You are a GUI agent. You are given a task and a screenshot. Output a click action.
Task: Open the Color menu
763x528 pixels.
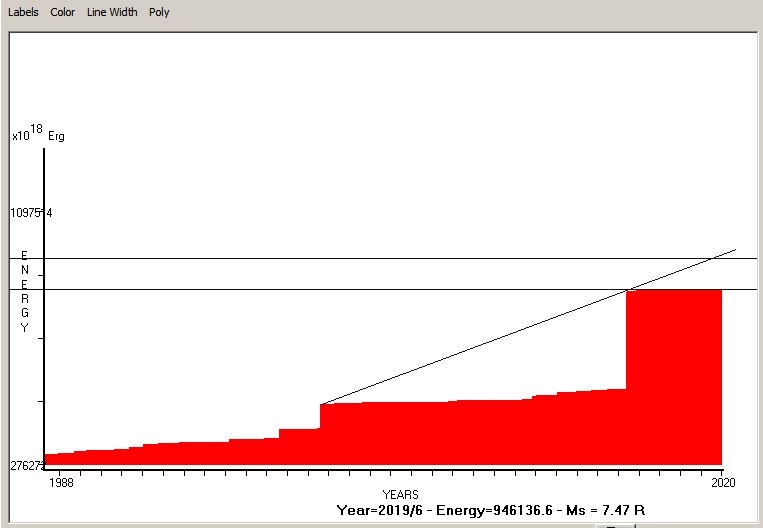[62, 12]
